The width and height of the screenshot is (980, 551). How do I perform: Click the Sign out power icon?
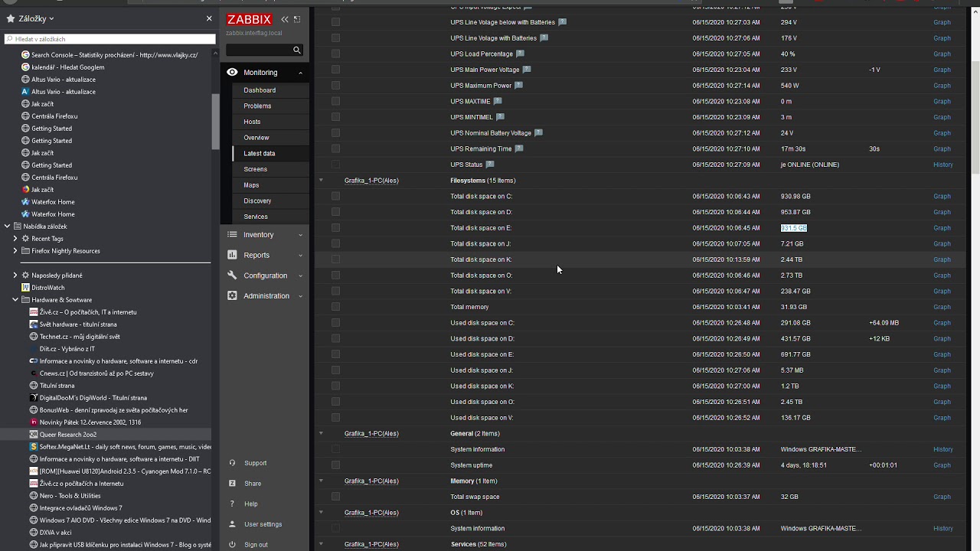point(232,545)
